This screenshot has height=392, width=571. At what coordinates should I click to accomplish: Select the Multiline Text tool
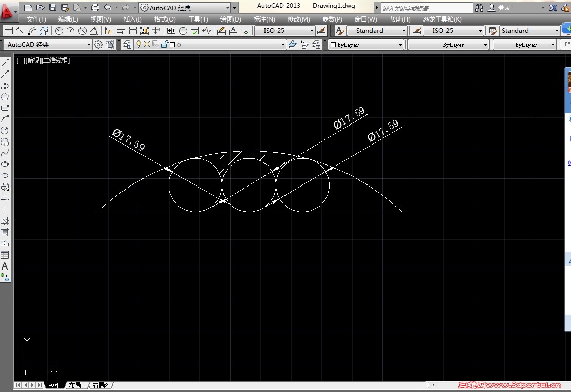coord(5,266)
